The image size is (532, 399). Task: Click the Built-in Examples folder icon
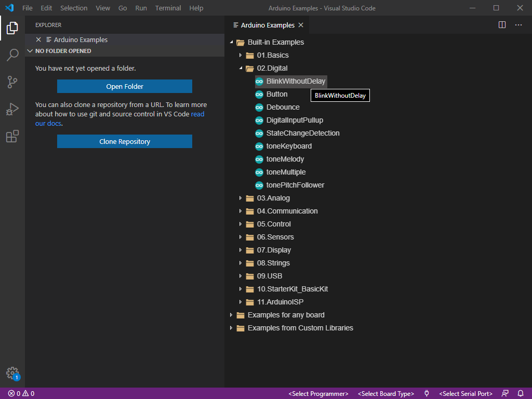click(x=241, y=43)
